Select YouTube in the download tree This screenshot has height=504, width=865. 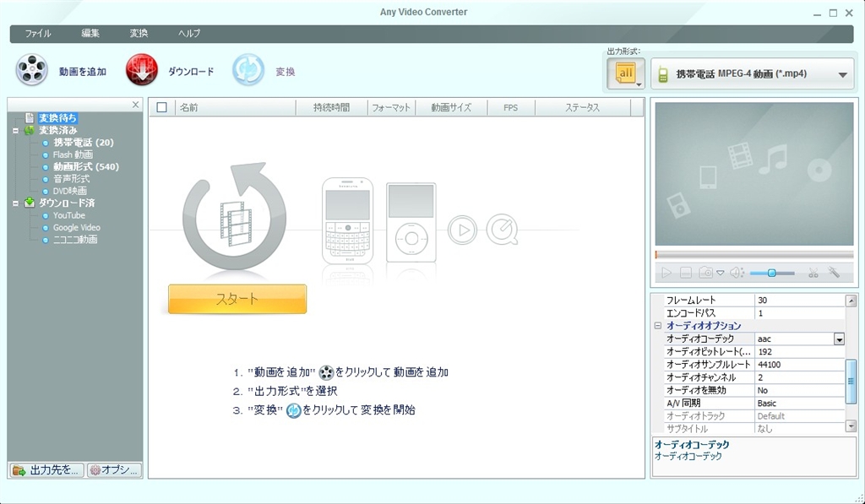[68, 215]
